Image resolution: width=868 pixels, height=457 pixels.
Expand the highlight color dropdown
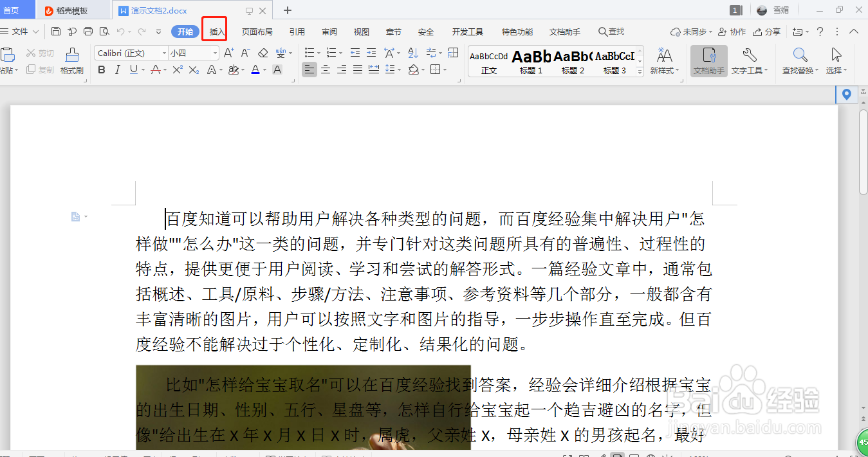(x=244, y=70)
